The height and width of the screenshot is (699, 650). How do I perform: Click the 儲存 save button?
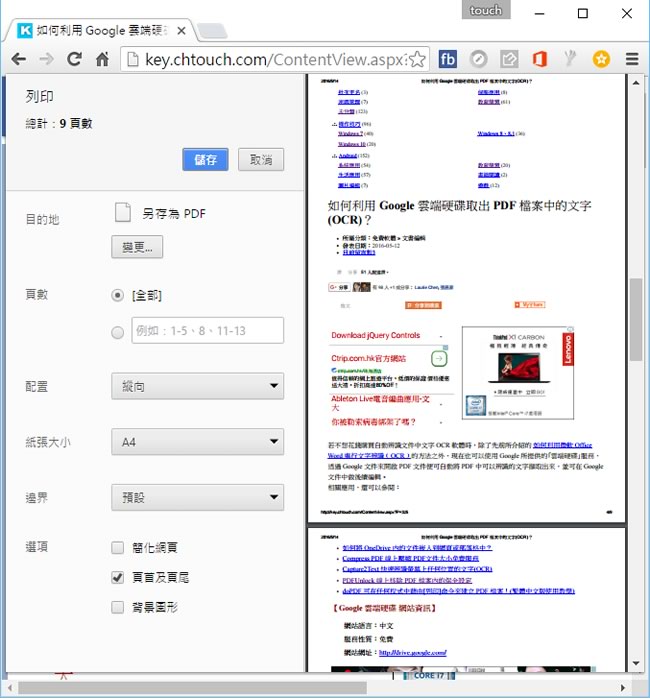tap(205, 159)
